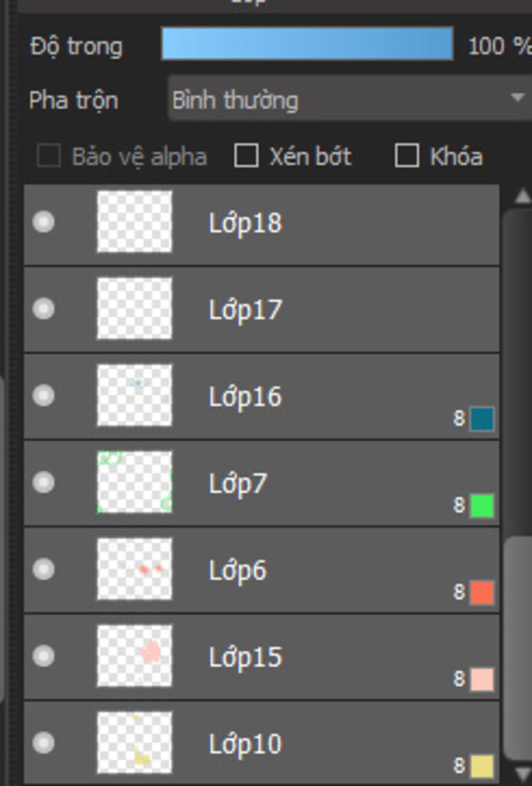Click the orange color swatch on Lớp6
532x786 pixels.
(482, 593)
